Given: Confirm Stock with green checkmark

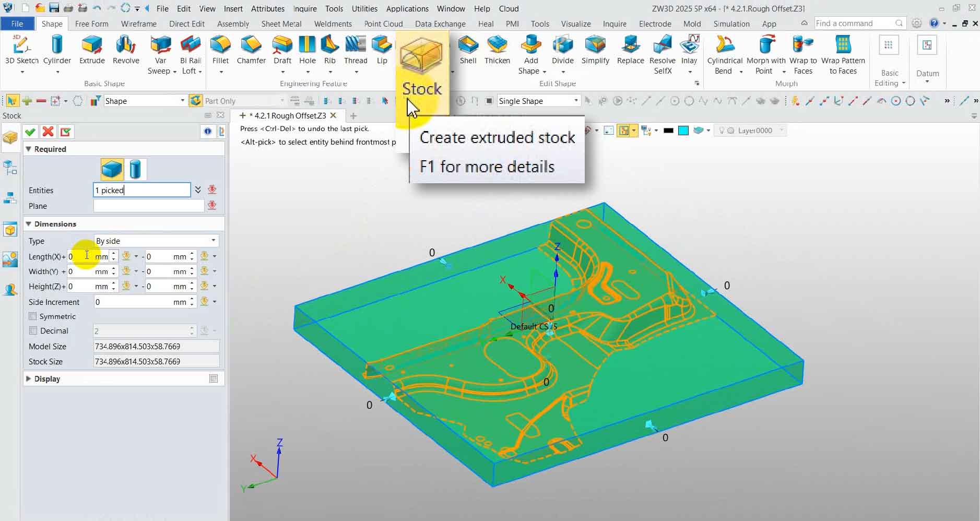Looking at the screenshot, I should click(30, 132).
